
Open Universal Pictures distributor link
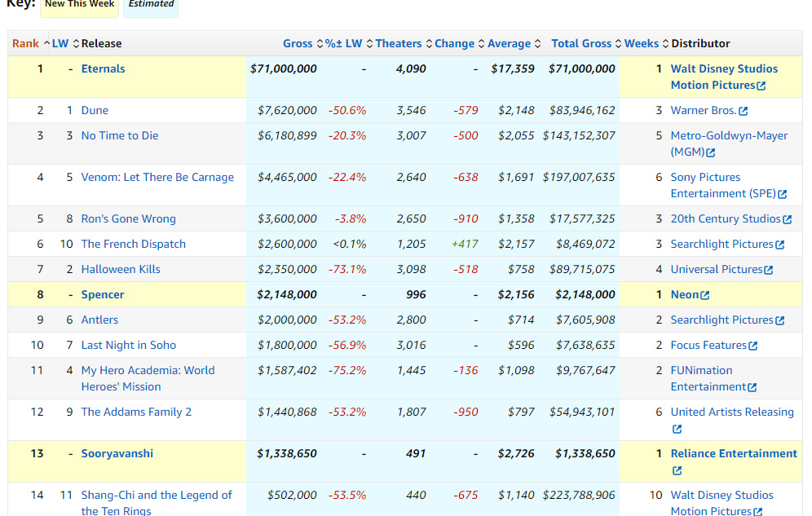tap(717, 269)
